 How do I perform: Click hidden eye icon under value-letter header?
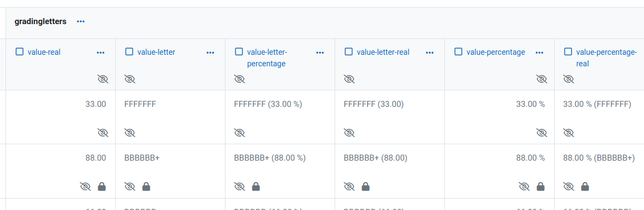tap(130, 79)
